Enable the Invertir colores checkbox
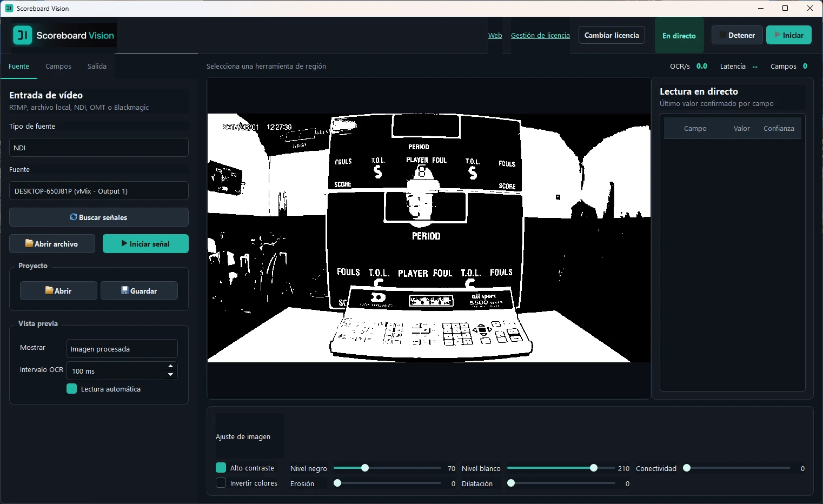This screenshot has width=823, height=504. click(x=221, y=482)
